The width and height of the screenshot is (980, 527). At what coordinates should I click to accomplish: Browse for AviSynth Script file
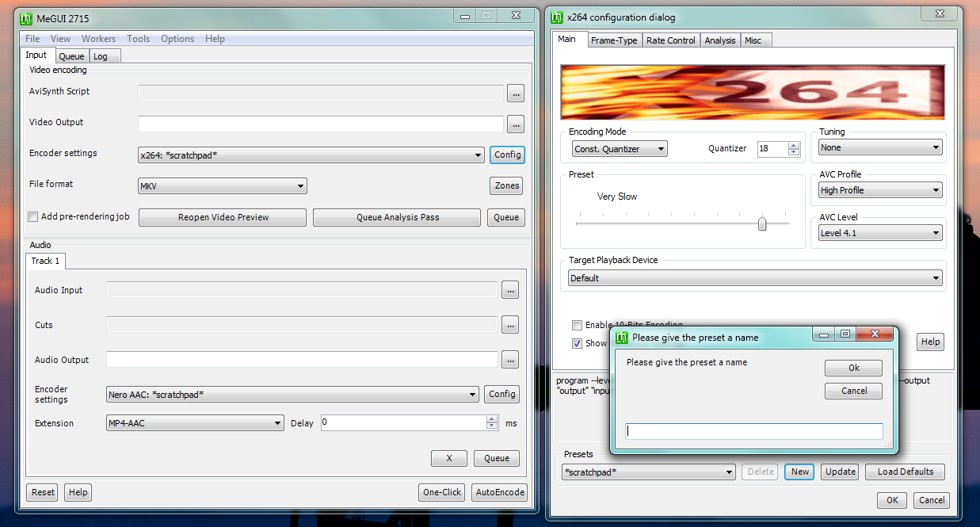516,94
